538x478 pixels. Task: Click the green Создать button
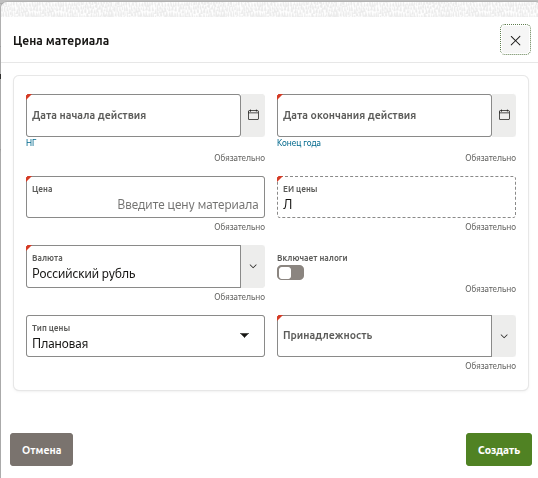(x=499, y=450)
